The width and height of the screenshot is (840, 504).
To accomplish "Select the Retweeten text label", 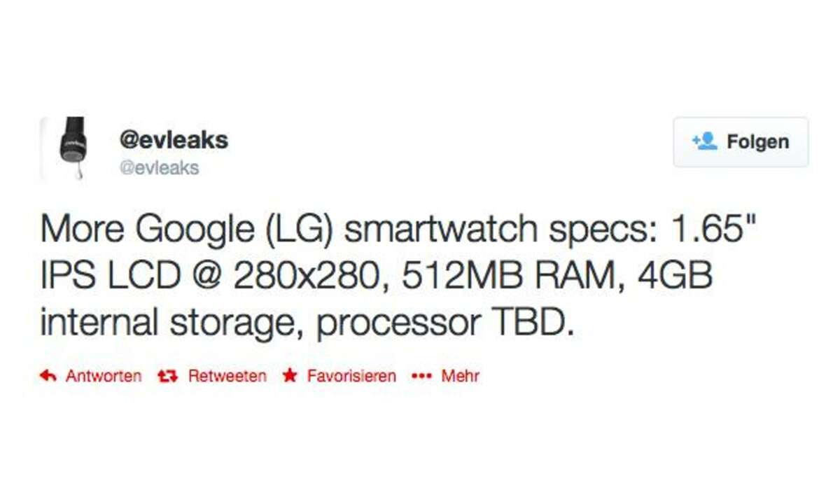I will (227, 377).
